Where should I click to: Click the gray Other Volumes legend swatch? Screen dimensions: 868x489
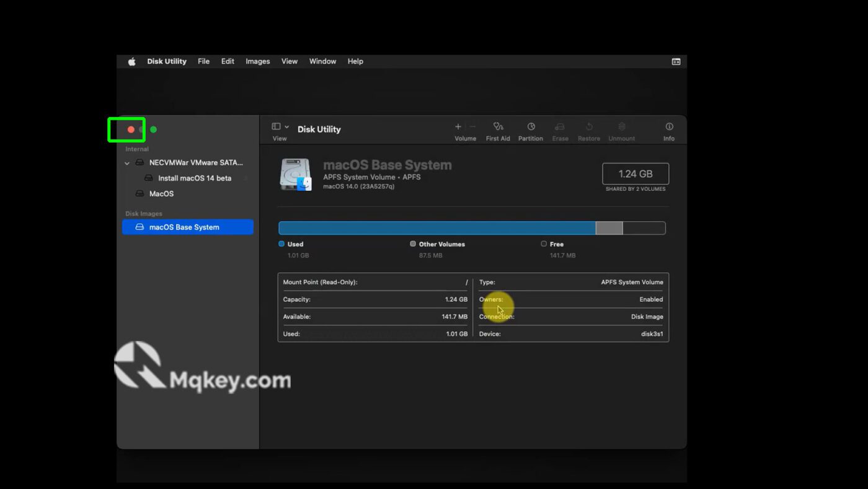(x=413, y=244)
